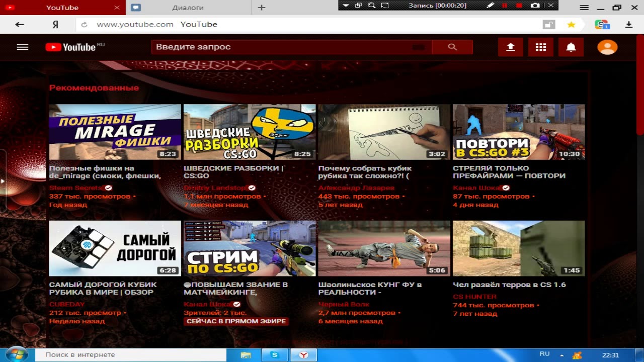
Task: Open the Самый дорогой cube thumbnail
Action: click(115, 248)
